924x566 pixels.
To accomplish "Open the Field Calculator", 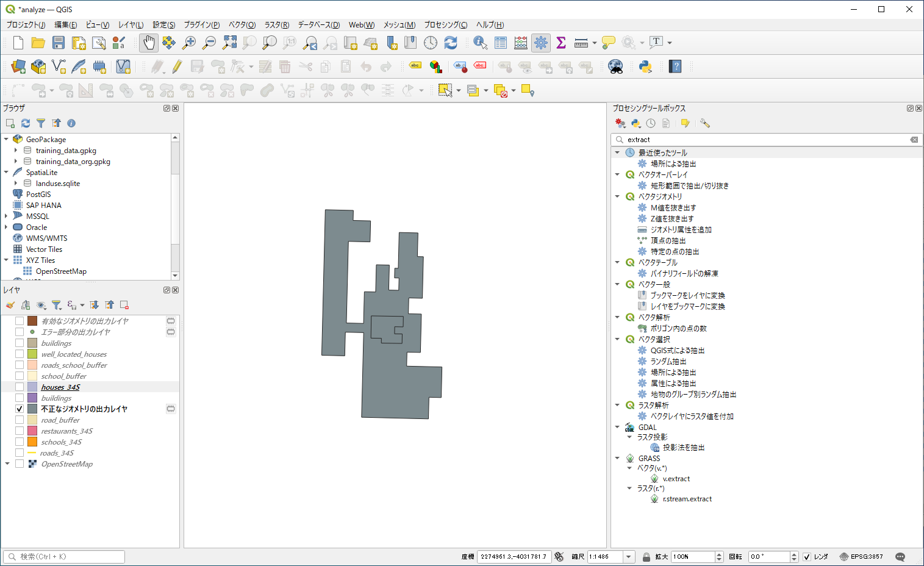I will [520, 43].
